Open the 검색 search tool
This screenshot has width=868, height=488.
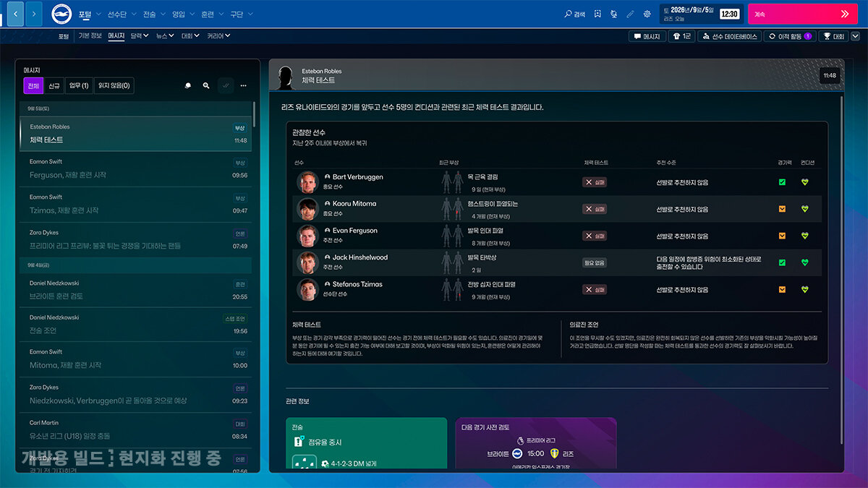point(574,14)
